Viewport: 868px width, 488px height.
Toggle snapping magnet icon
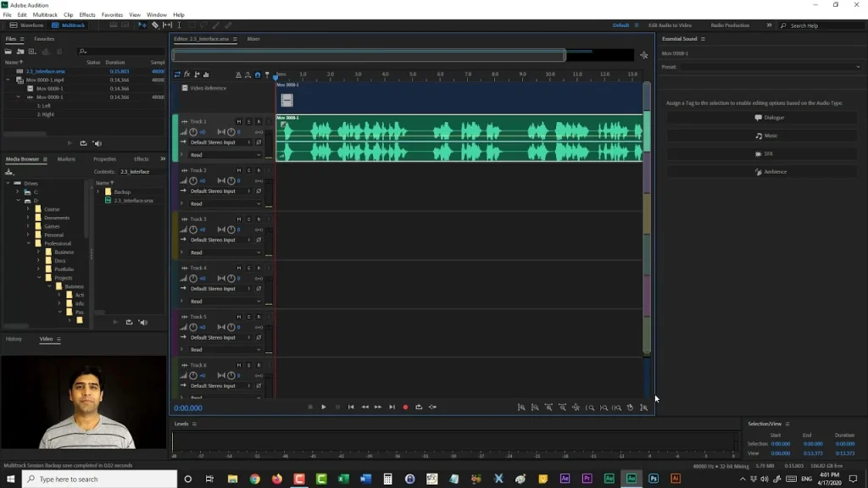258,75
